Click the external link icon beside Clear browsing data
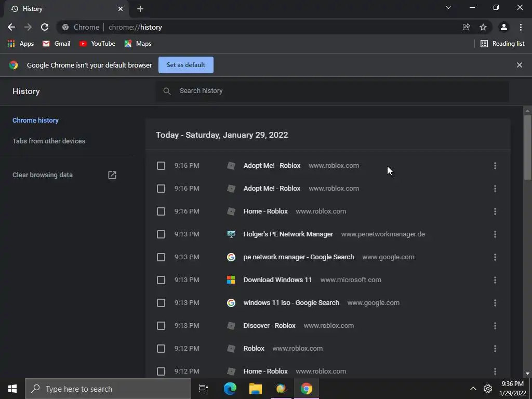The width and height of the screenshot is (532, 399). 112,175
